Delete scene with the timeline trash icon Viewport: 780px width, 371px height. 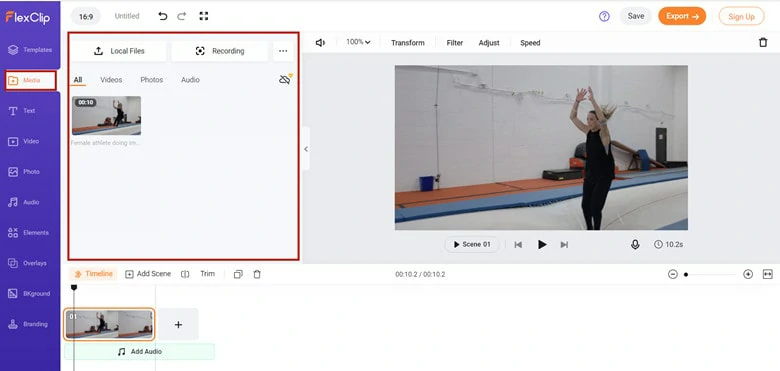tap(257, 274)
